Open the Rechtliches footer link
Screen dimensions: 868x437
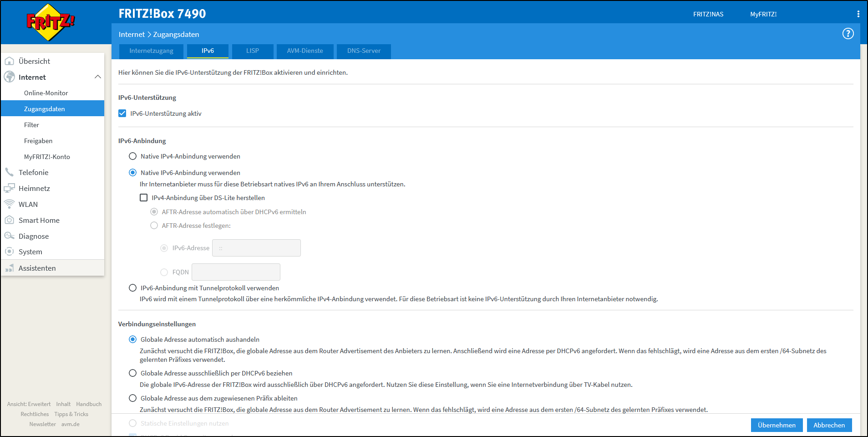[35, 414]
